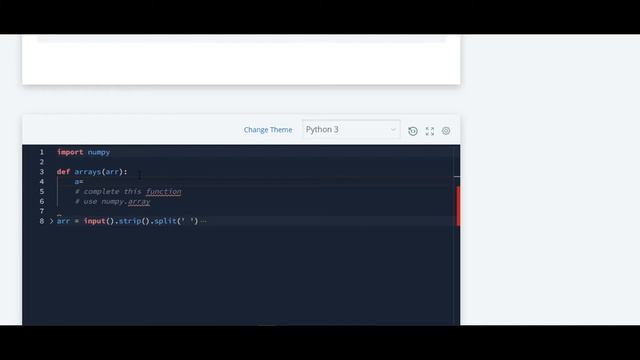Click the reset code history icon
Viewport: 640px width, 360px height.
click(x=413, y=131)
